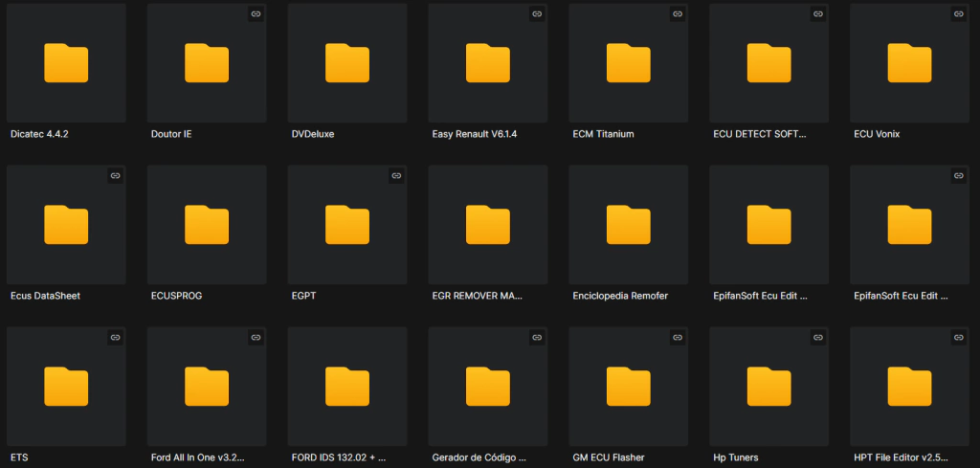
Task: Click the link icon on Ecus DataSheet folder
Action: tap(115, 176)
